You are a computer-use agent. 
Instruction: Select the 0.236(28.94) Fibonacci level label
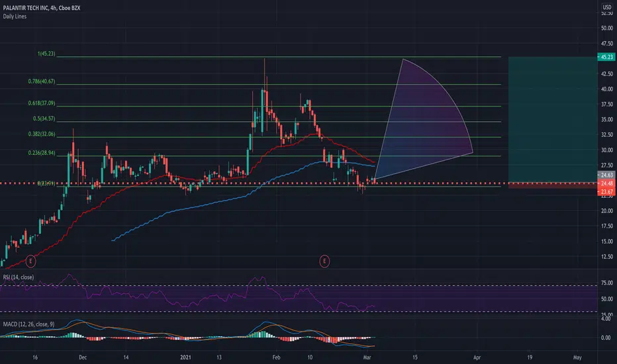coord(42,153)
